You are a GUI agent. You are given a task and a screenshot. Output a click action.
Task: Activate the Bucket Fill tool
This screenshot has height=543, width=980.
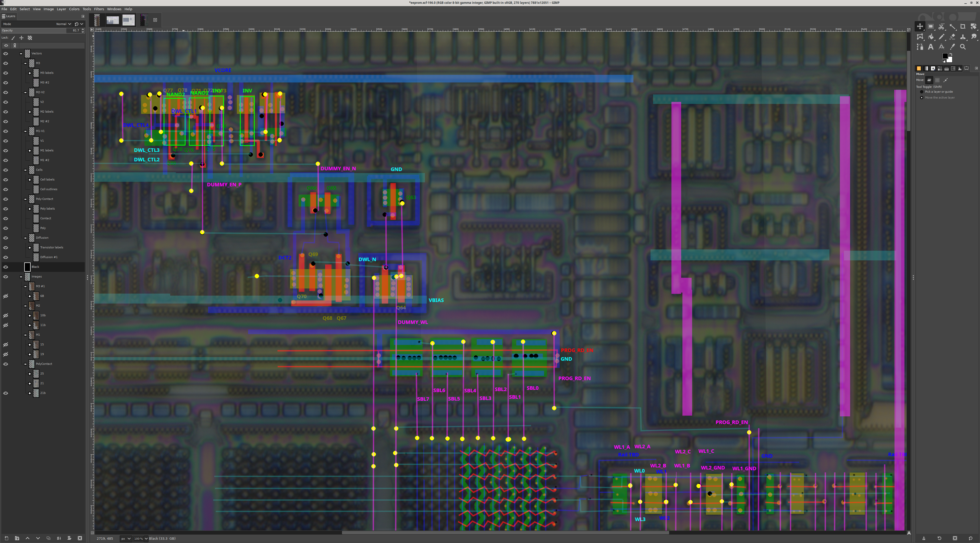930,37
